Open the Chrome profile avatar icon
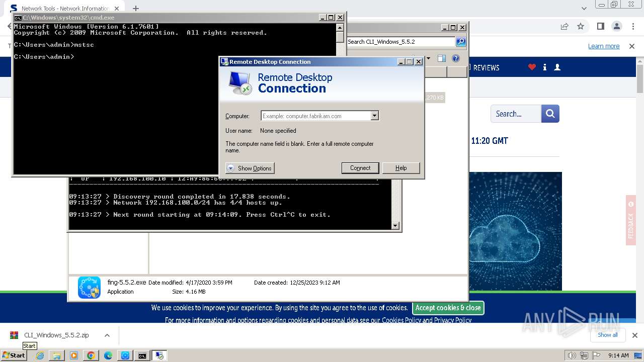This screenshot has height=362, width=644. point(616,26)
